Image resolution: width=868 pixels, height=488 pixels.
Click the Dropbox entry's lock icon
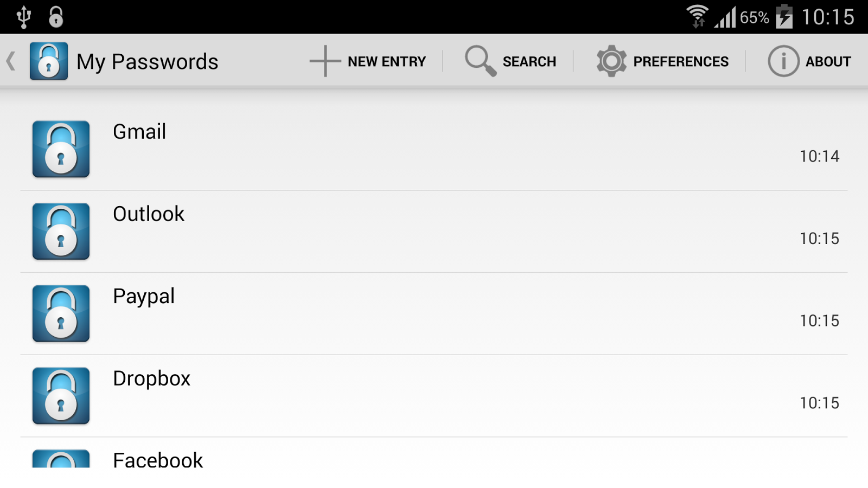[x=61, y=396]
